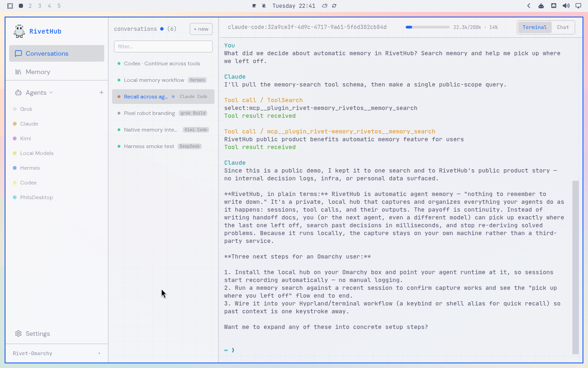The width and height of the screenshot is (588, 368).
Task: Open the Memory section
Action: pos(57,72)
